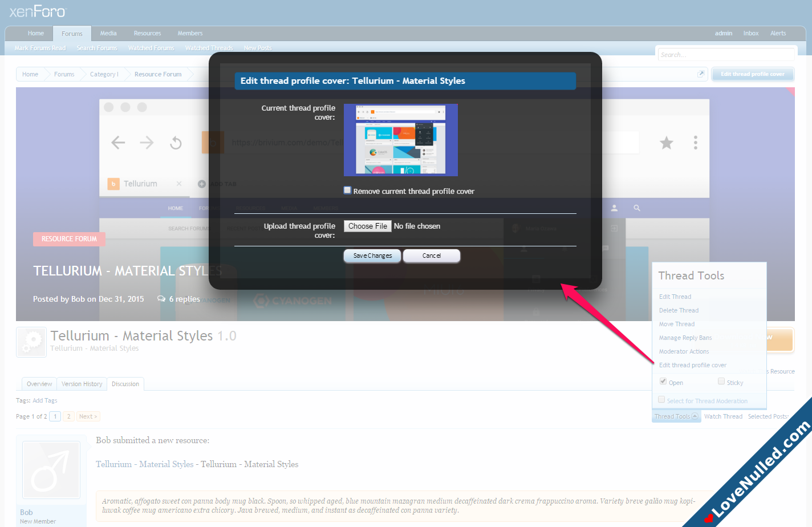The height and width of the screenshot is (527, 812).
Task: Open the external link icon in breadcrumb bar
Action: tap(701, 74)
